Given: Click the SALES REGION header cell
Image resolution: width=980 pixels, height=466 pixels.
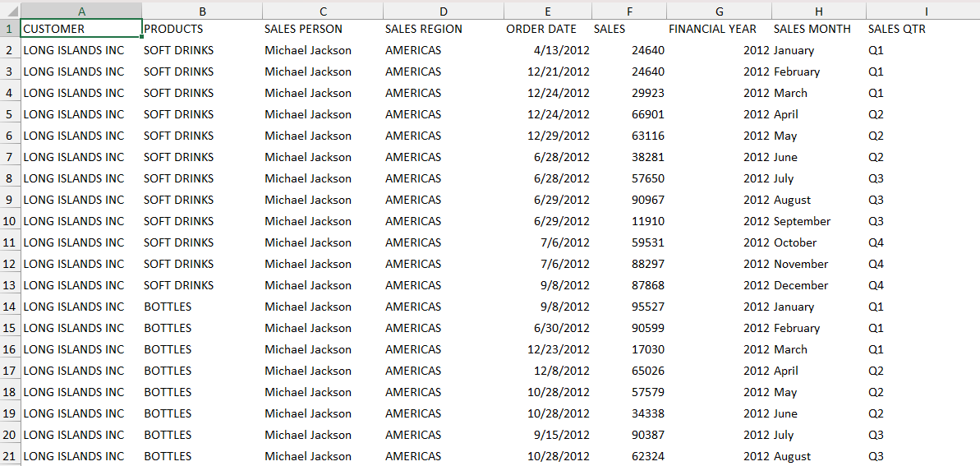Looking at the screenshot, I should coord(444,29).
